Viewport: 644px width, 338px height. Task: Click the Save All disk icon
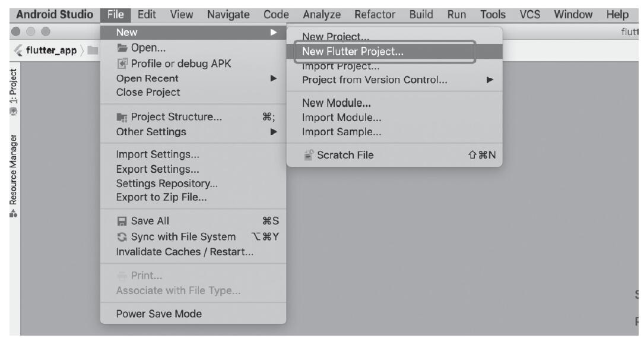[123, 220]
